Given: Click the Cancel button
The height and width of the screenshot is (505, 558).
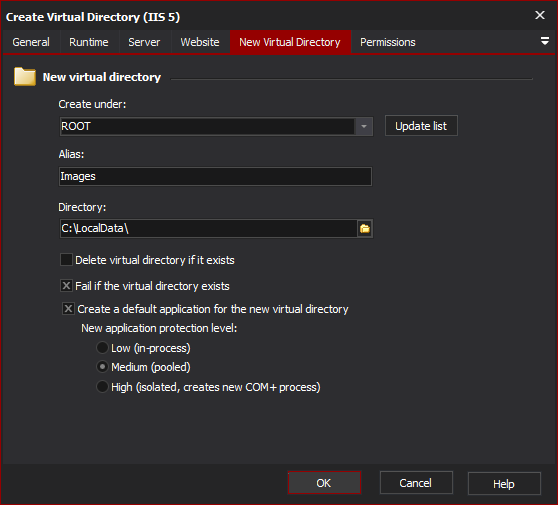Looking at the screenshot, I should click(416, 483).
